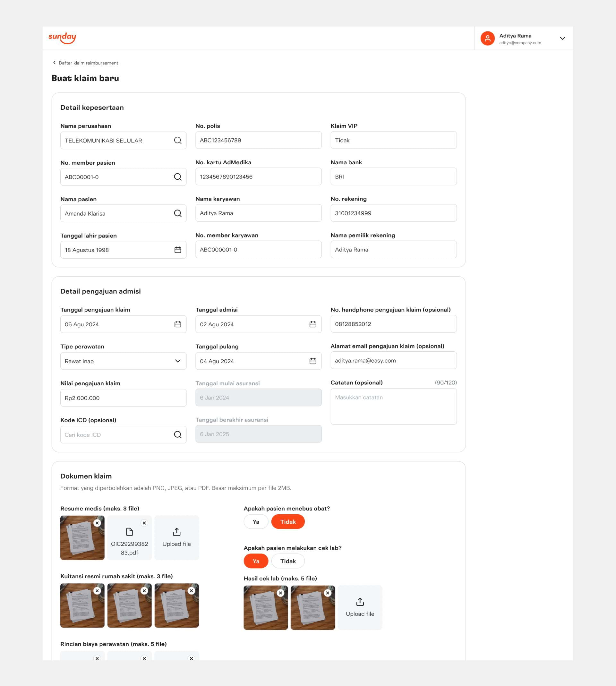Go back to Daftar klaim reimbursement
This screenshot has width=616, height=686.
85,63
